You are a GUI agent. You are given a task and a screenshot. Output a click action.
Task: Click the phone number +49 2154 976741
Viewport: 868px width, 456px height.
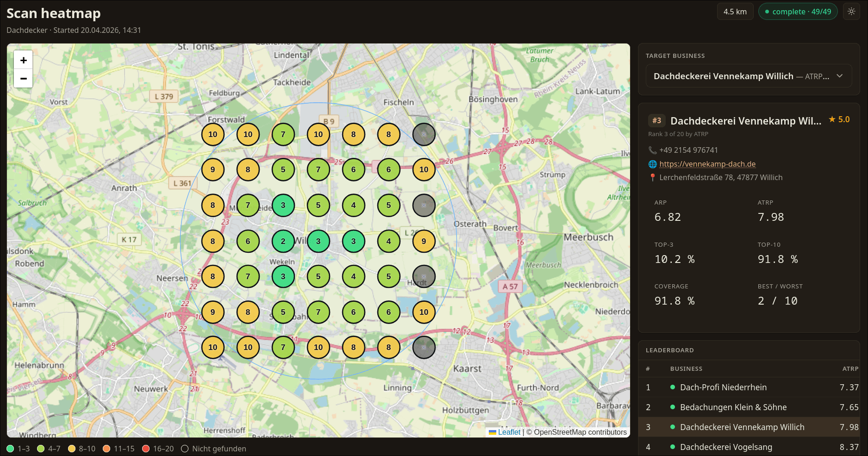click(688, 150)
